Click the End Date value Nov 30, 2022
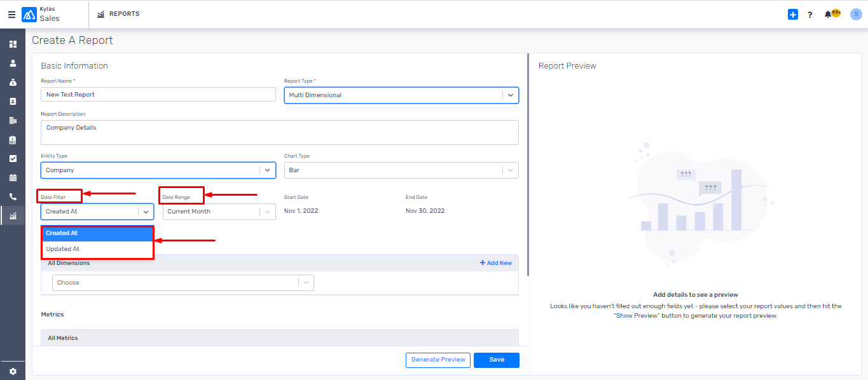Viewport: 868px width, 380px height. coord(425,211)
